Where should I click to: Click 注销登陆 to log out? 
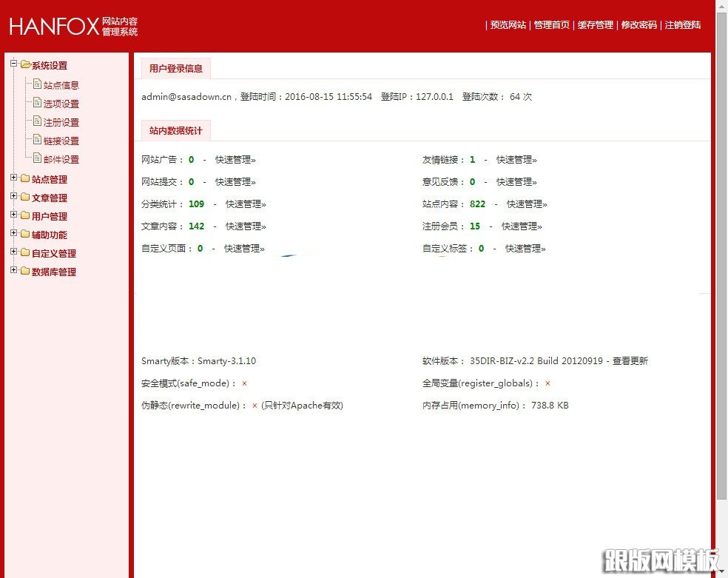[x=682, y=24]
